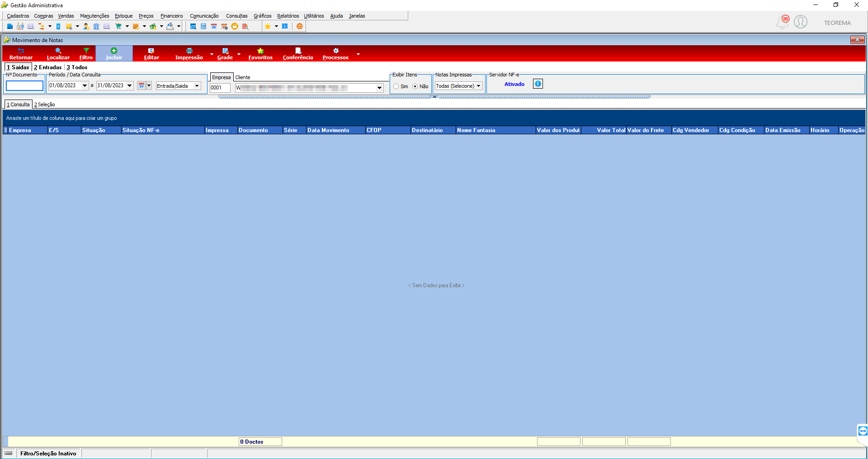The image size is (868, 459).
Task: Launch the Conferência tool
Action: [x=298, y=54]
